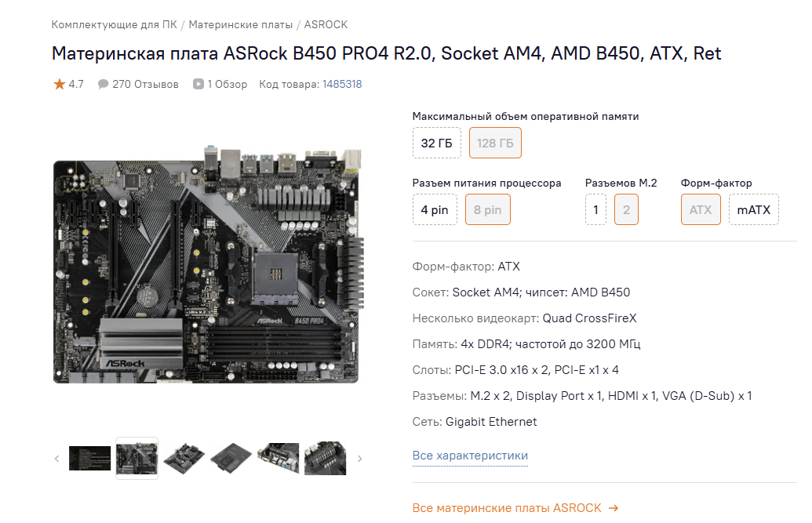This screenshot has height=523, width=812.
Task: Click product code 1485318
Action: click(342, 84)
